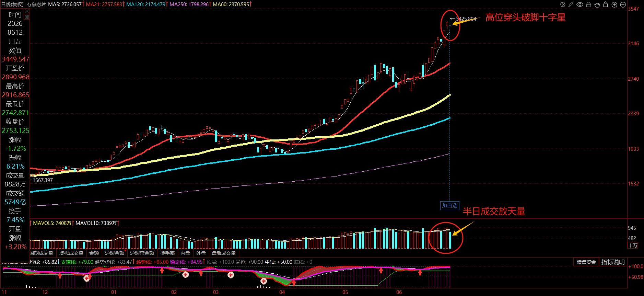
Task: Click the 趋势虚线: +83.47 indicator value
Action: 114,262
